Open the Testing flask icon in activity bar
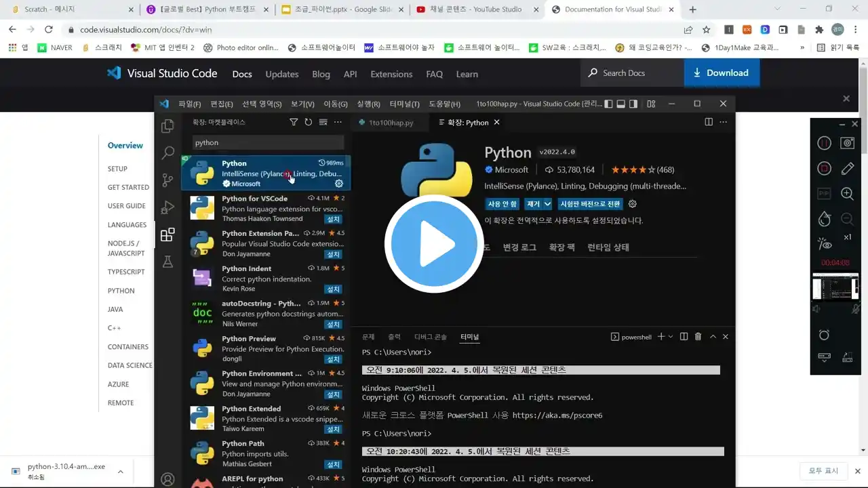Image resolution: width=868 pixels, height=488 pixels. 167,262
